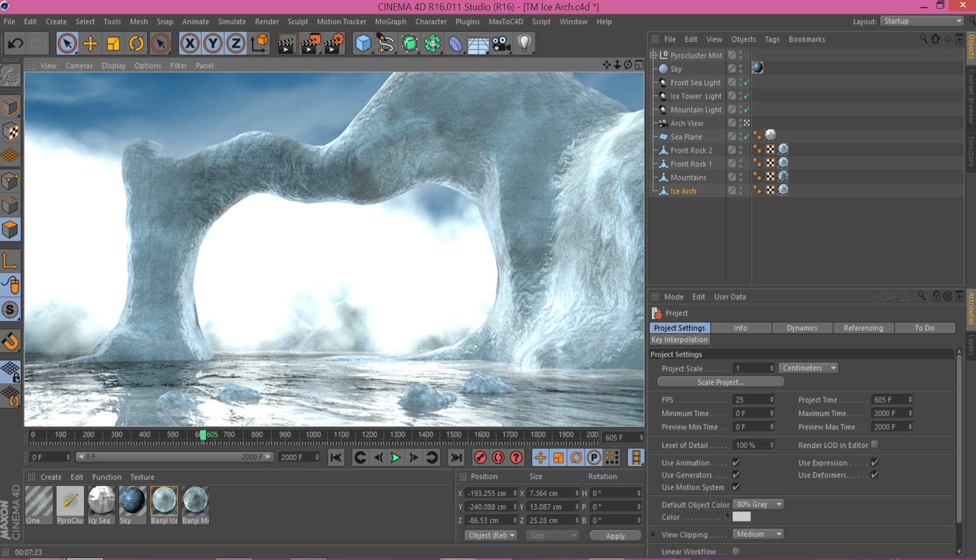The height and width of the screenshot is (560, 976).
Task: Open material manager Texture menu
Action: pos(142,477)
